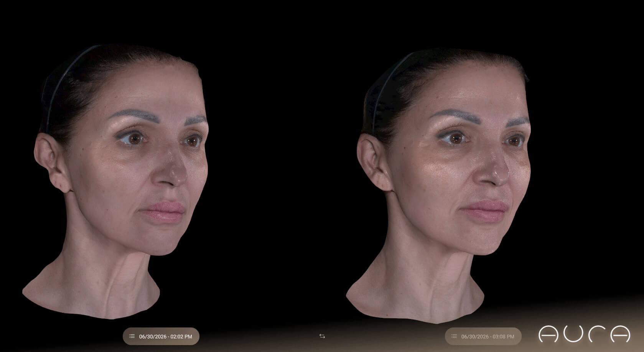Image resolution: width=644 pixels, height=352 pixels.
Task: Open the 06/30/2026 - 02:02 PM scan selector
Action: click(x=161, y=336)
